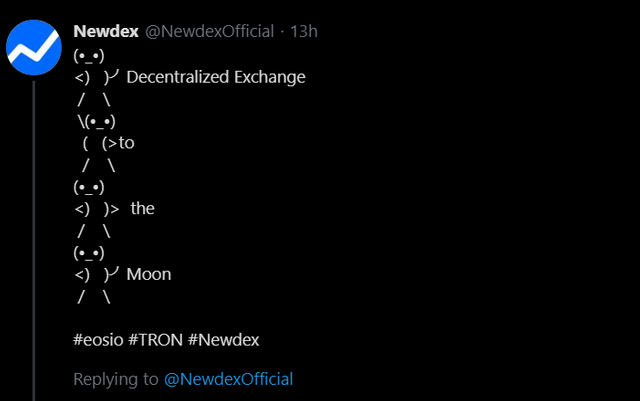Click the third (•_•) face above 'the'

click(x=89, y=187)
